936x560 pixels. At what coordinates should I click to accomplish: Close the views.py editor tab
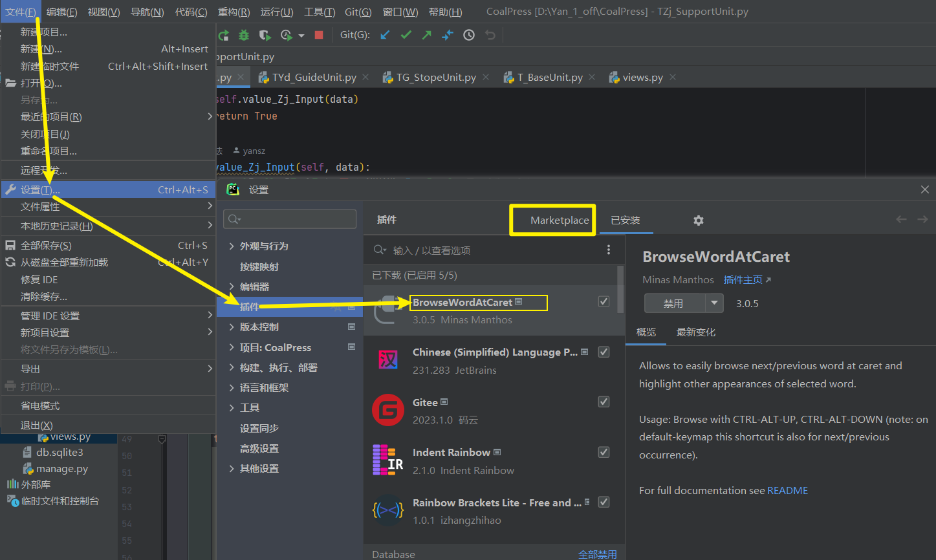pyautogui.click(x=673, y=77)
